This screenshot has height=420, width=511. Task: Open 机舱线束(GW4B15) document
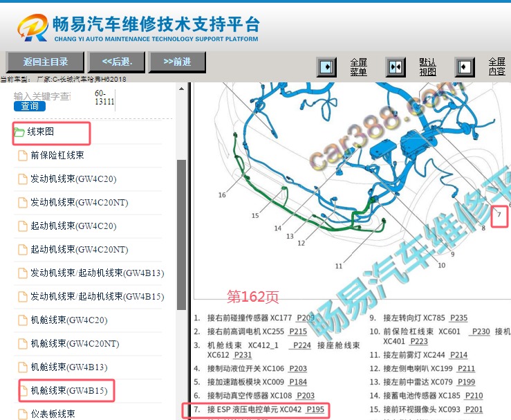(69, 391)
